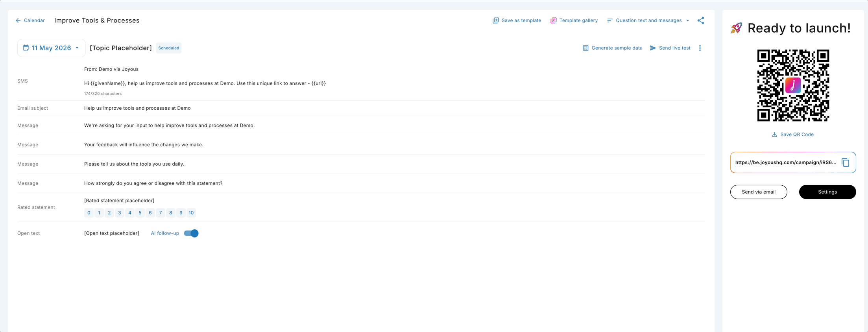The width and height of the screenshot is (868, 332).
Task: Click the message "How strongly do you agree"
Action: tap(153, 183)
